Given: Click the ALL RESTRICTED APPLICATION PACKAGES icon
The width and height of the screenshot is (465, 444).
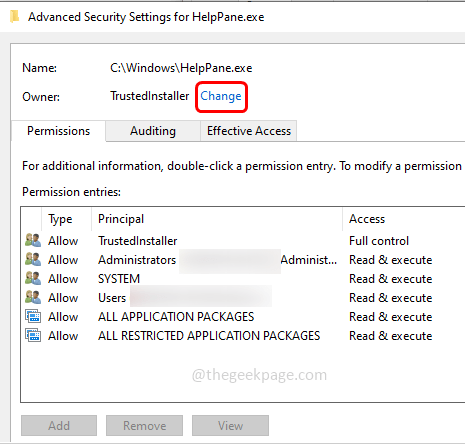Looking at the screenshot, I should coord(33,335).
